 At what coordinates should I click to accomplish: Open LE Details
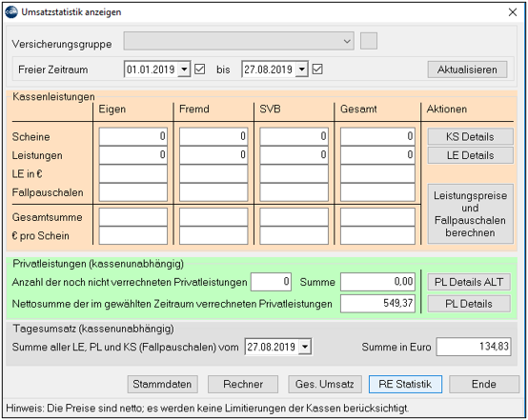(471, 155)
